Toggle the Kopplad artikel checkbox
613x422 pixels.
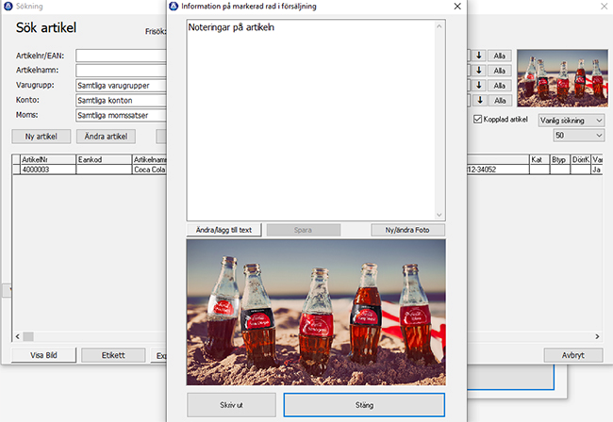pos(477,119)
